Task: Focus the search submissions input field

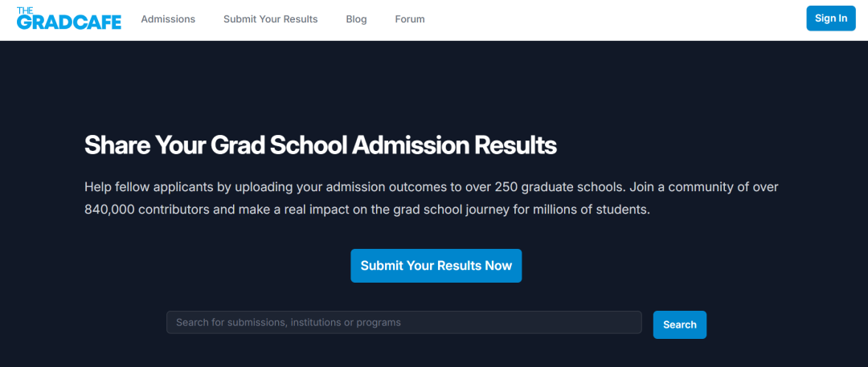Action: tap(403, 323)
